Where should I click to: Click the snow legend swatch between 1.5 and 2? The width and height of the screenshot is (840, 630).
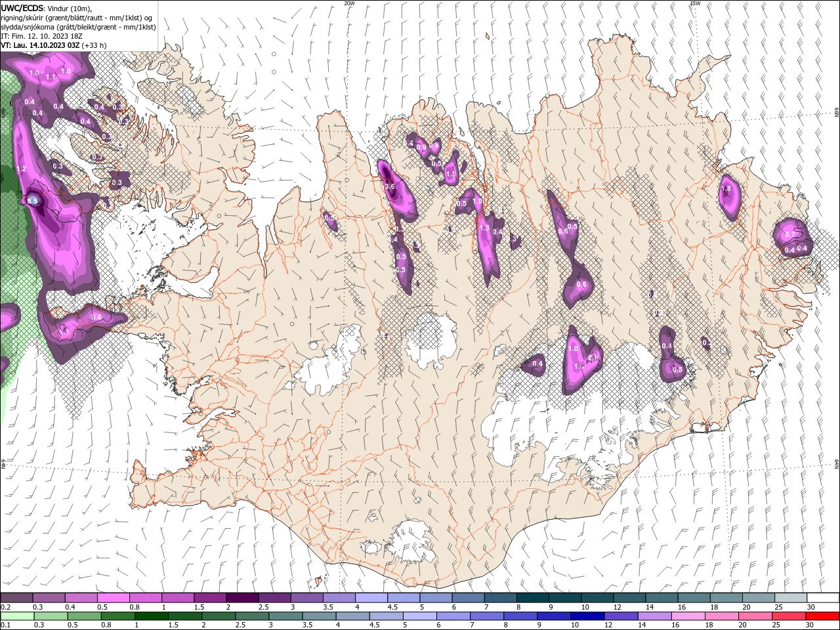tap(210, 598)
